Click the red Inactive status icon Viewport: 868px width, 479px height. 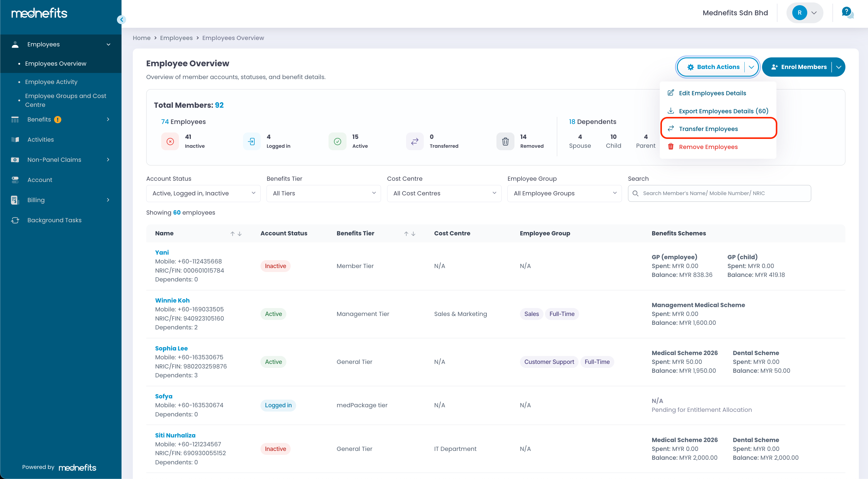coord(170,141)
